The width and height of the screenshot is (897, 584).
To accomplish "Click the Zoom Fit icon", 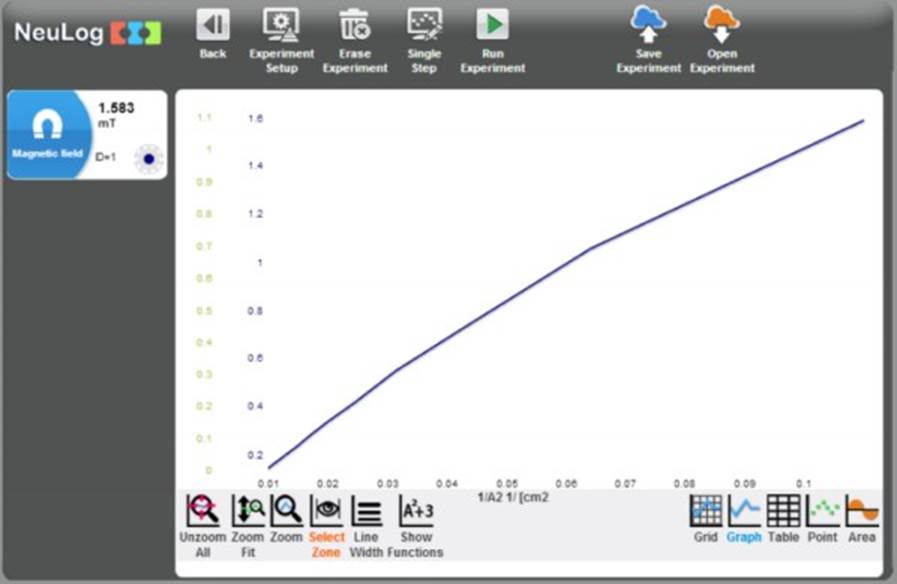I will (x=248, y=511).
